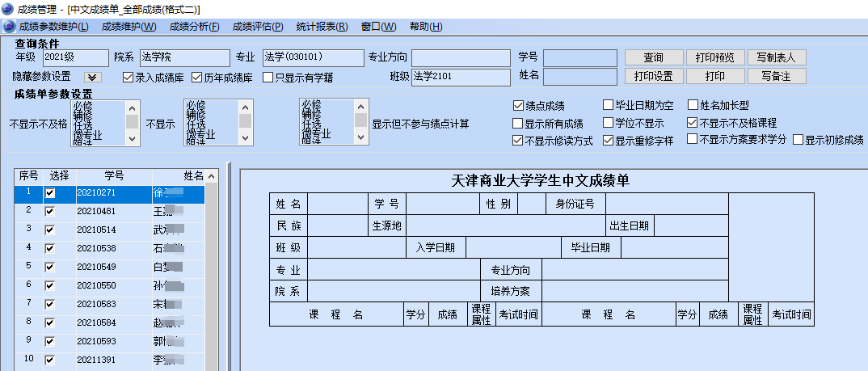Click the 学号 input field

(579, 57)
